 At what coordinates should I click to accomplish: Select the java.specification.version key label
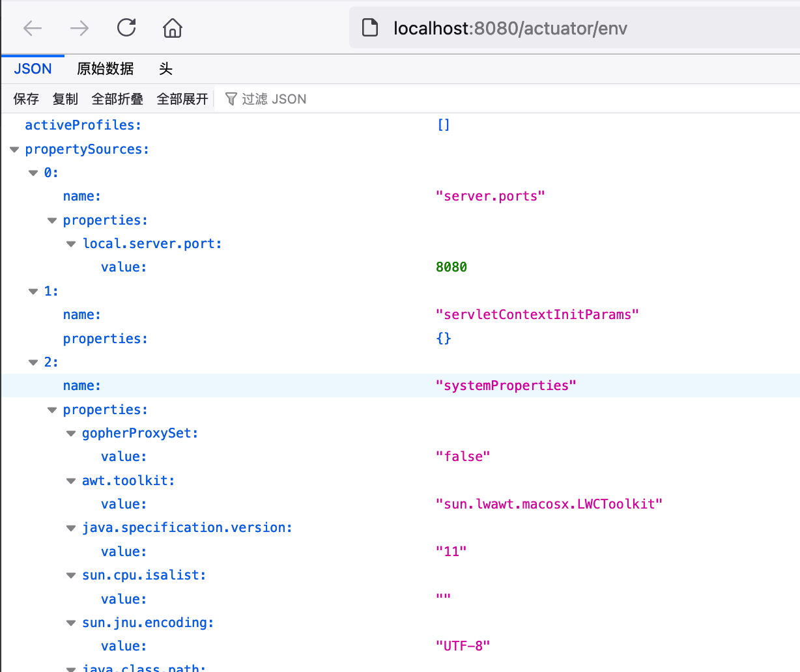point(187,527)
